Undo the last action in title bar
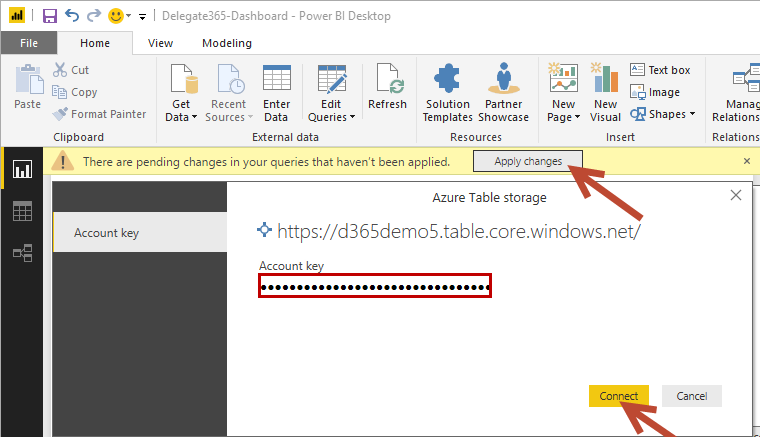760x437 pixels. [x=72, y=16]
